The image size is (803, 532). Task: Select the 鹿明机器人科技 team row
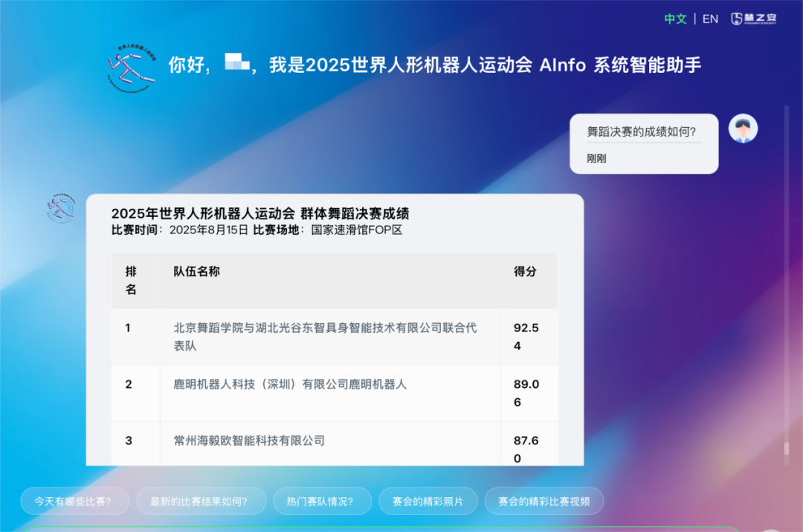tap(290, 384)
